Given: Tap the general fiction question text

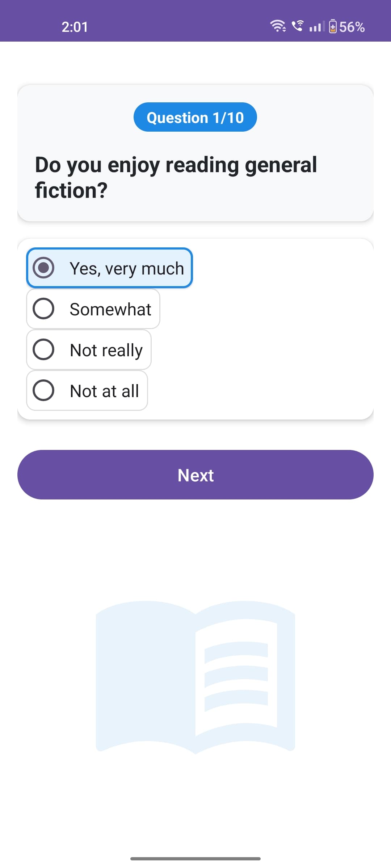Looking at the screenshot, I should [x=176, y=177].
